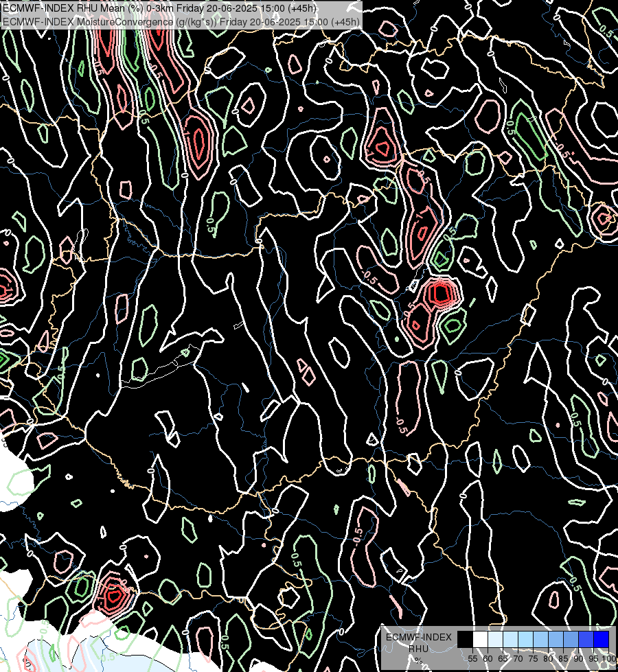Viewport: 618px width, 672px height.
Task: Click the 55 tick label in legend
Action: 472,659
